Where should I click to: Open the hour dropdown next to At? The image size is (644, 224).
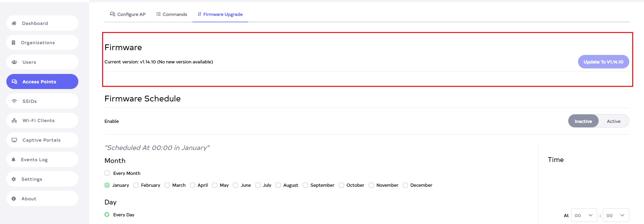[x=584, y=215]
